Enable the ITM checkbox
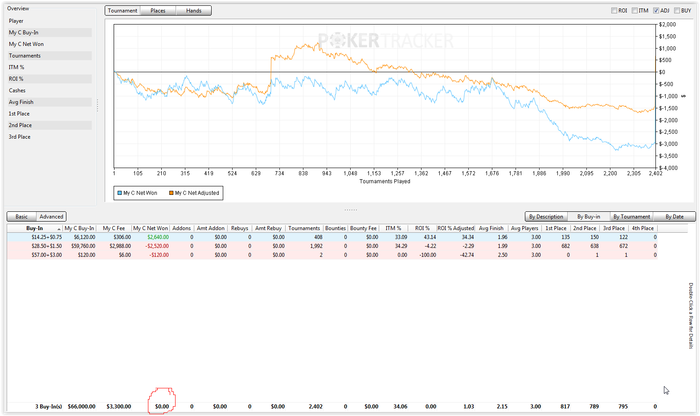The height and width of the screenshot is (416, 700). point(635,11)
